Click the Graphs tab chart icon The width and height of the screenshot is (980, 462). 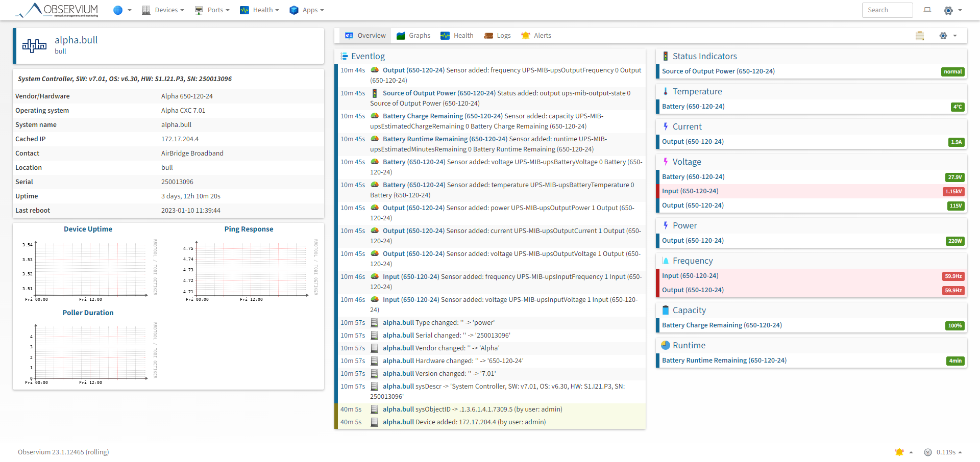[x=401, y=36]
